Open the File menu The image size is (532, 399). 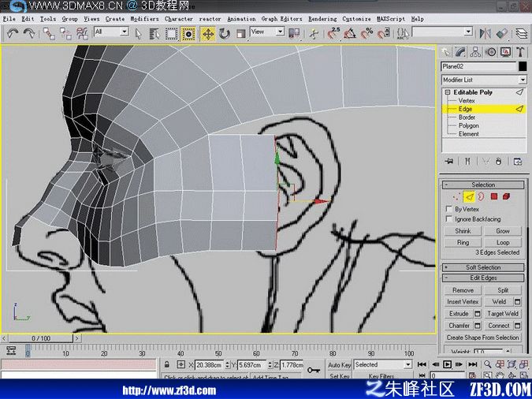pos(9,19)
